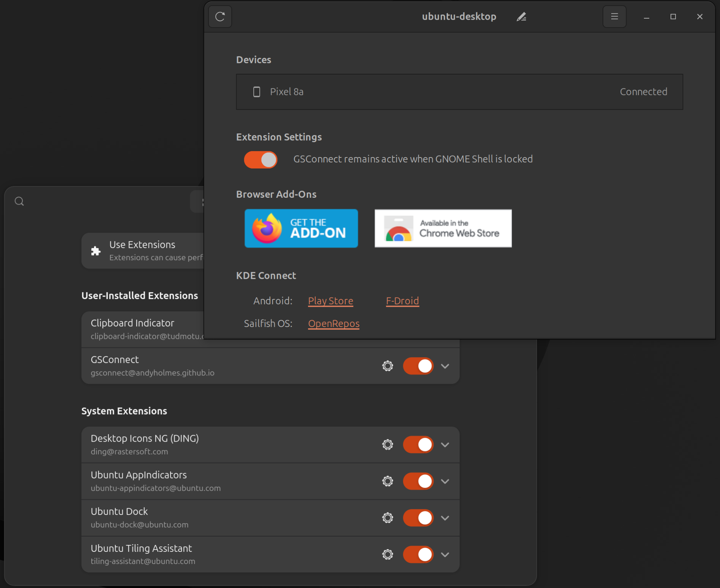Open the F-Droid link
720x588 pixels.
point(402,301)
